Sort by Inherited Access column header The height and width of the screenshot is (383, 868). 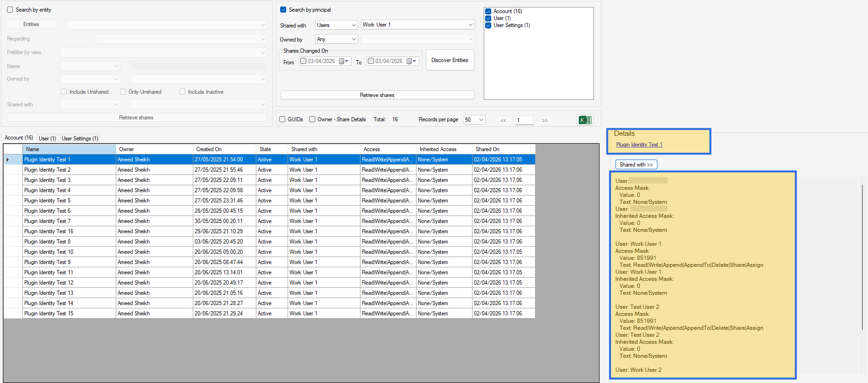[444, 149]
